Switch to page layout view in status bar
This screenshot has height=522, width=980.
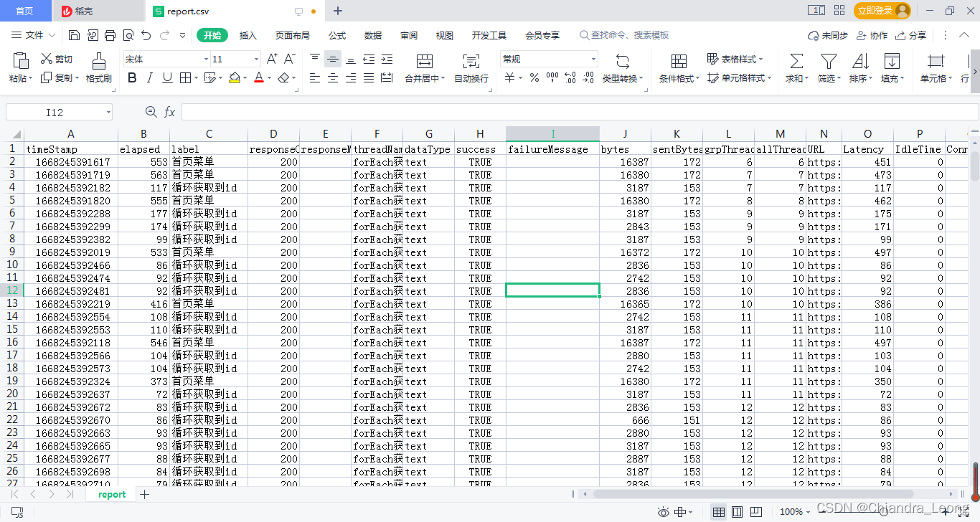pyautogui.click(x=737, y=512)
